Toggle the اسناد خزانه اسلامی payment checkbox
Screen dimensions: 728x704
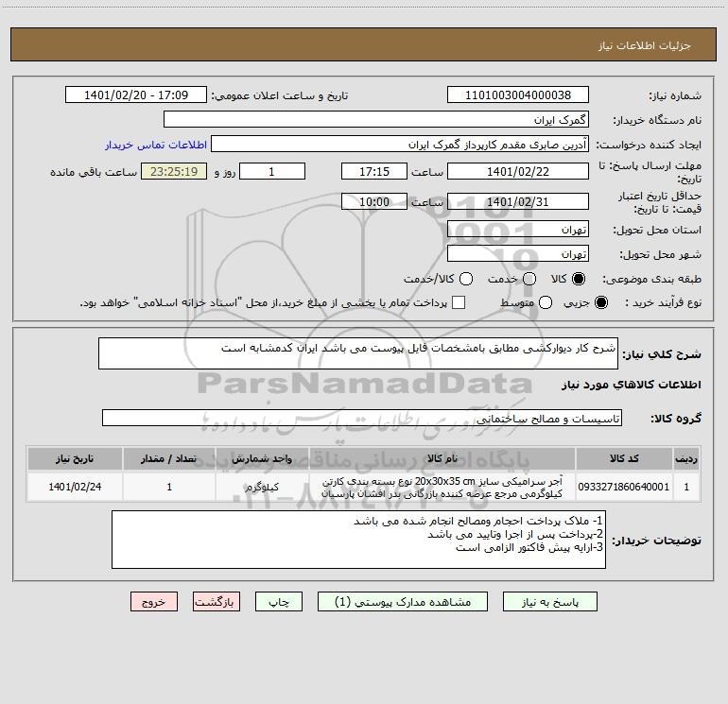(x=459, y=302)
